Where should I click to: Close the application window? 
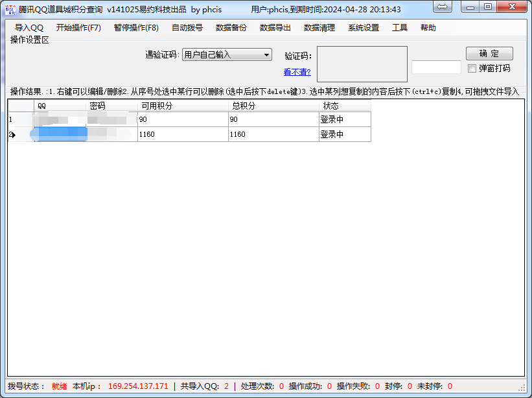click(512, 6)
